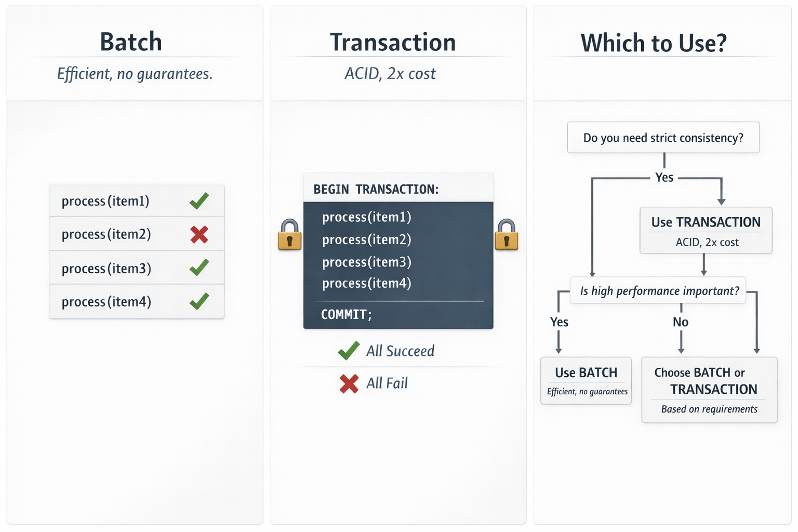This screenshot has height=532, width=798.
Task: Click the left padlock icon on transaction block
Action: coord(289,235)
